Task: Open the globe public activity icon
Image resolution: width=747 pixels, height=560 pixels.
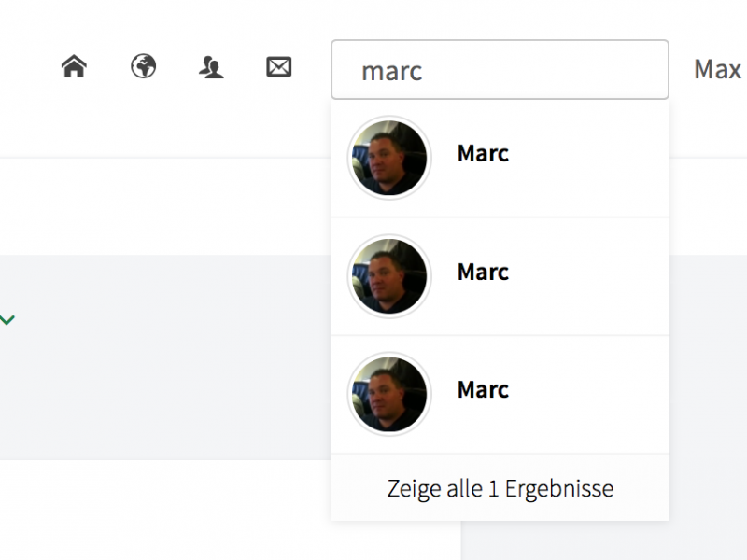Action: pos(143,66)
